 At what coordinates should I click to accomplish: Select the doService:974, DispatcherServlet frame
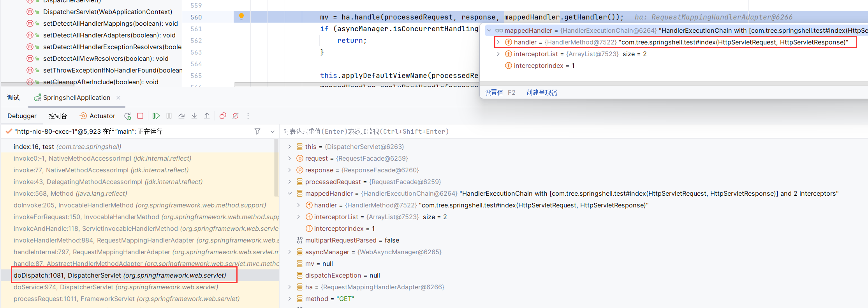point(140,287)
